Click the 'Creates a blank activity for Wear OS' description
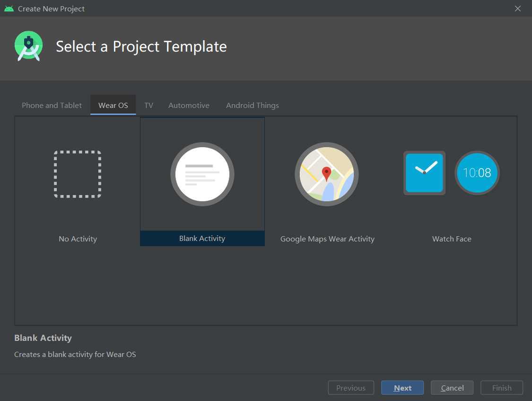 coord(75,355)
